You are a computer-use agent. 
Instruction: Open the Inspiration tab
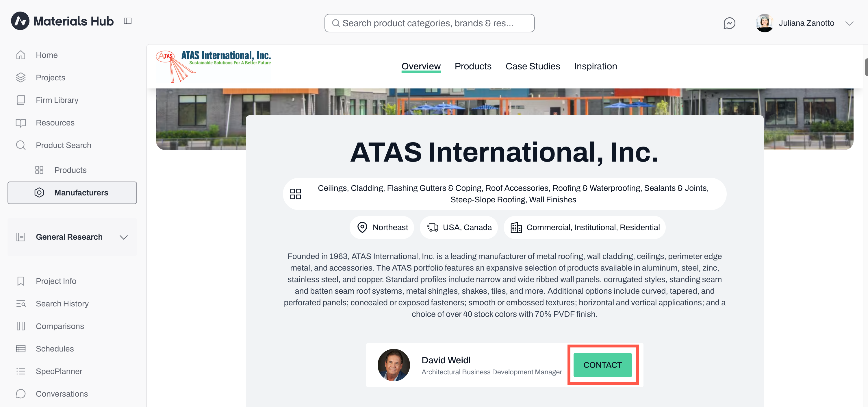click(596, 66)
